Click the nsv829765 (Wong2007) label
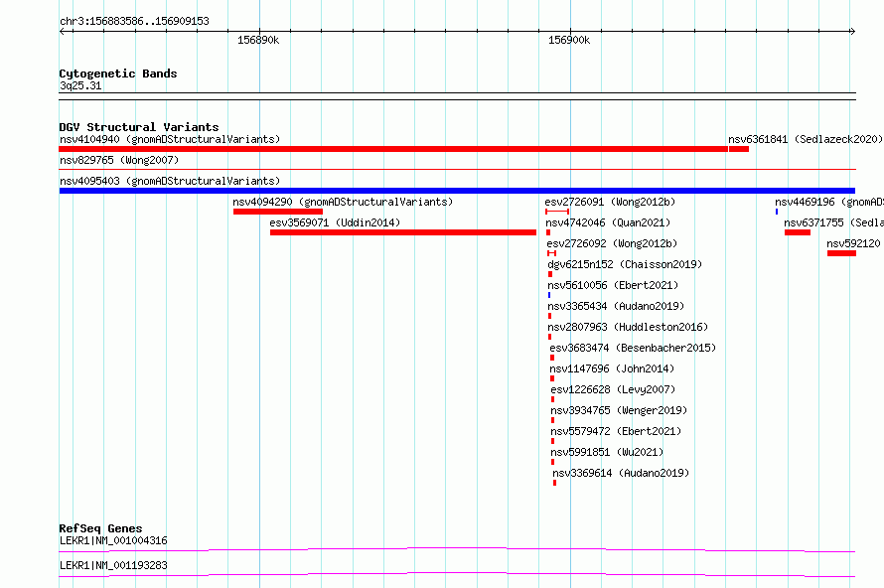This screenshot has height=588, width=884. tap(119, 160)
